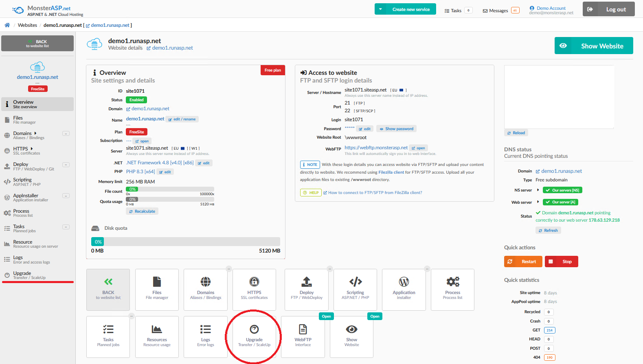Expand the Domains sidebar submenu arrow

[35, 133]
